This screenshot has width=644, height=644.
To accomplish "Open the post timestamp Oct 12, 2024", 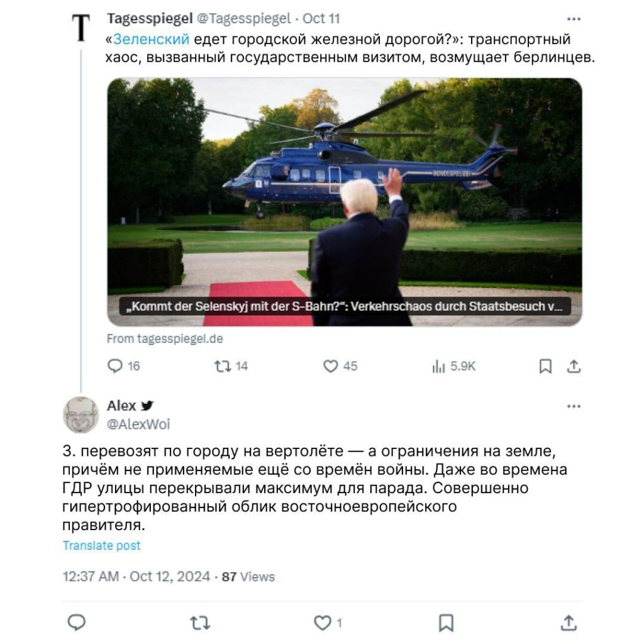I will [170, 576].
